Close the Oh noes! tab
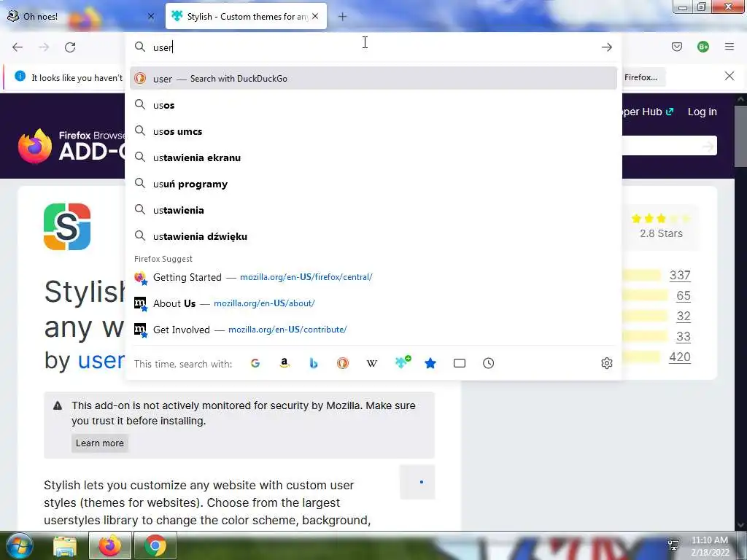 pyautogui.click(x=151, y=16)
